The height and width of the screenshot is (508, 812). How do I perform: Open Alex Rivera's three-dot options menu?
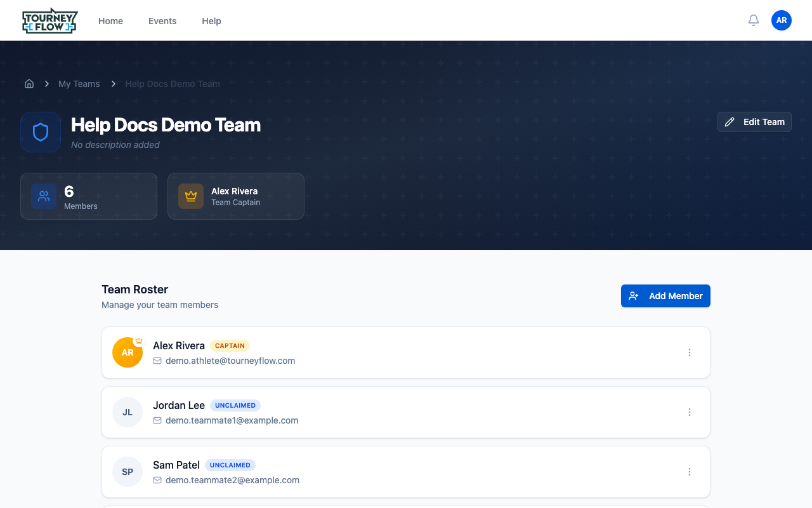click(690, 352)
